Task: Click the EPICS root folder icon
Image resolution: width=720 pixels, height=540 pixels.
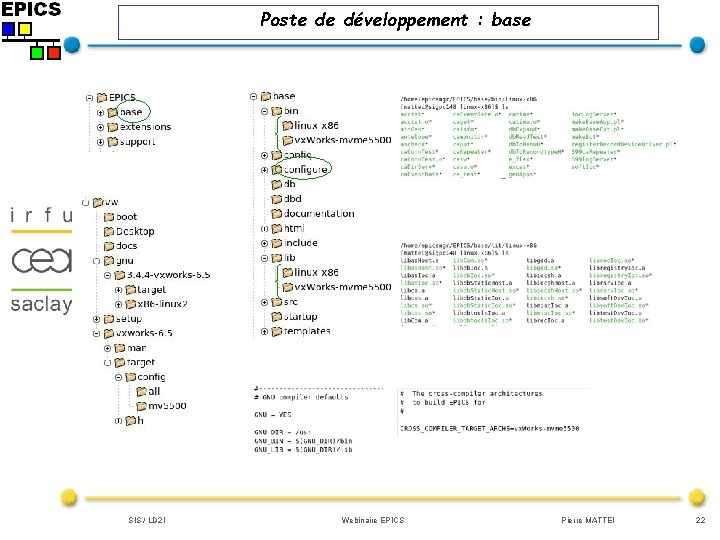Action: click(x=102, y=98)
